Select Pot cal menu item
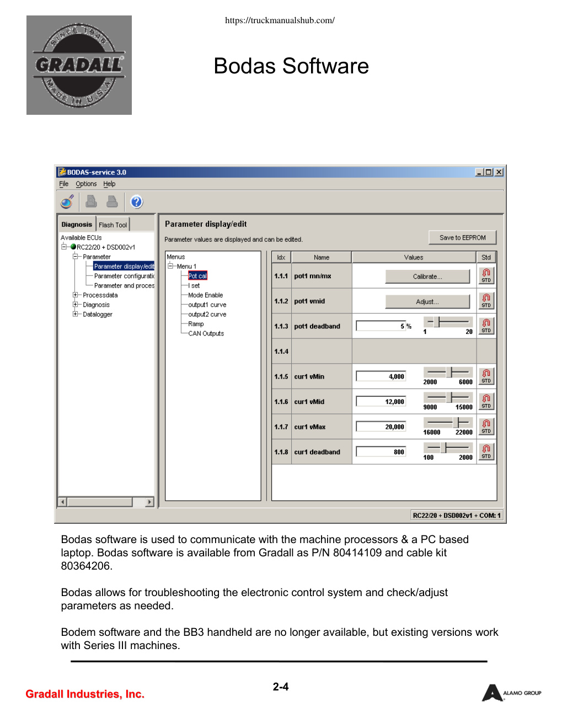This screenshot has width=562, height=728. click(197, 276)
